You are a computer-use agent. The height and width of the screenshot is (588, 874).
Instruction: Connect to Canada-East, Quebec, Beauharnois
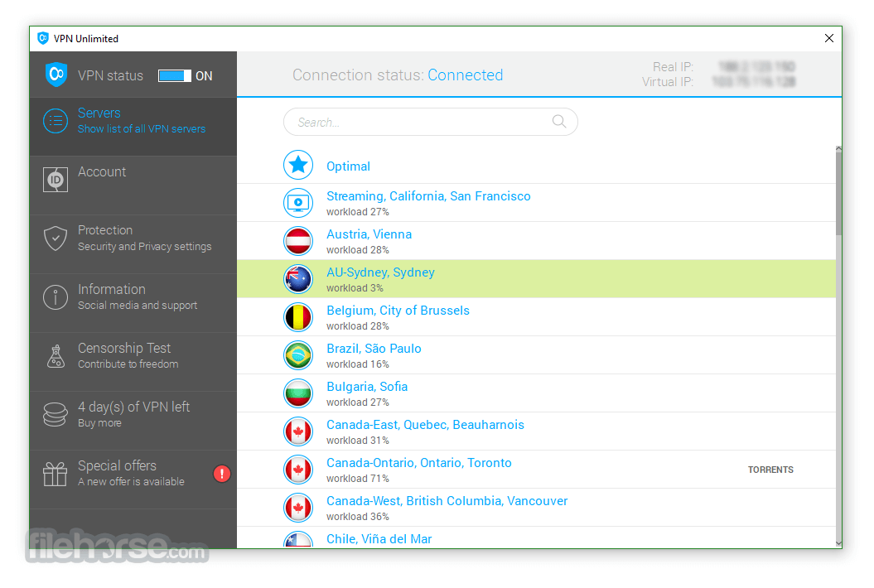[536, 431]
